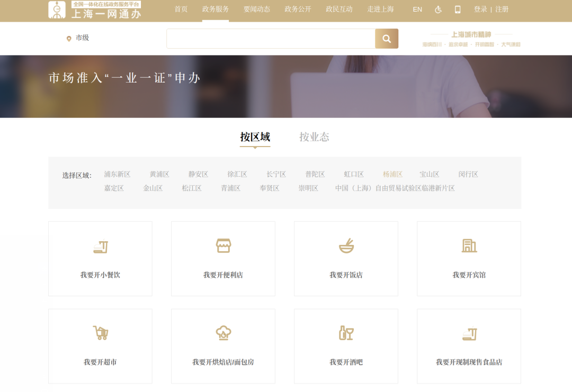Click the search magnifier icon
The image size is (572, 392).
[386, 39]
